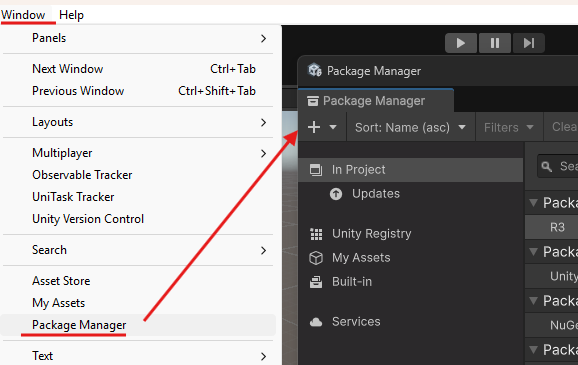
Task: Select Built-in packages in sidebar
Action: tap(411, 282)
